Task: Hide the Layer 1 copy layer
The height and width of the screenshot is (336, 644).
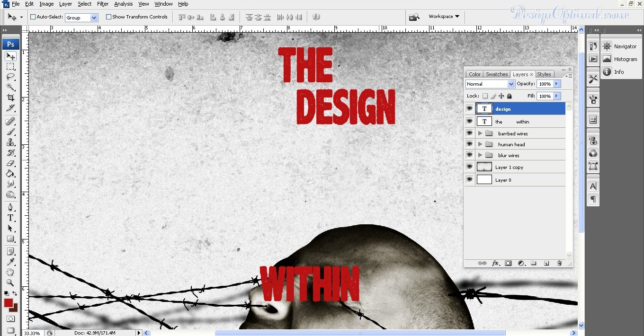Action: [469, 167]
